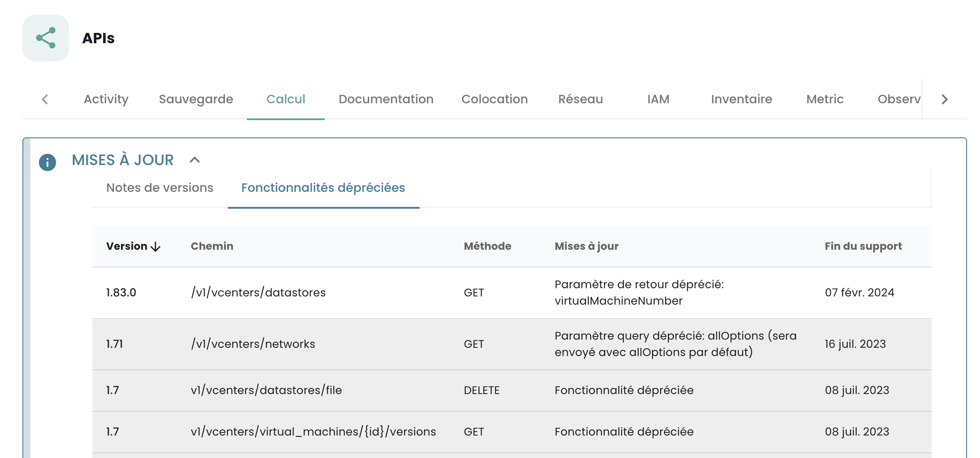Click the APIs share icon
This screenshot has height=458, width=980.
(46, 38)
